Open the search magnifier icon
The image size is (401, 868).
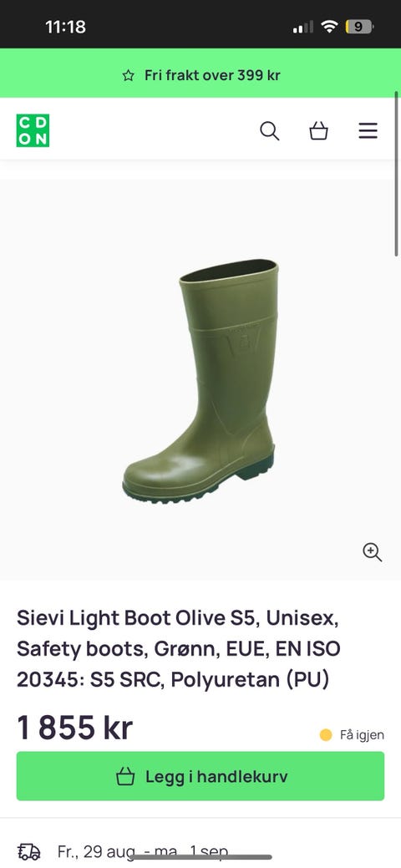pyautogui.click(x=269, y=131)
